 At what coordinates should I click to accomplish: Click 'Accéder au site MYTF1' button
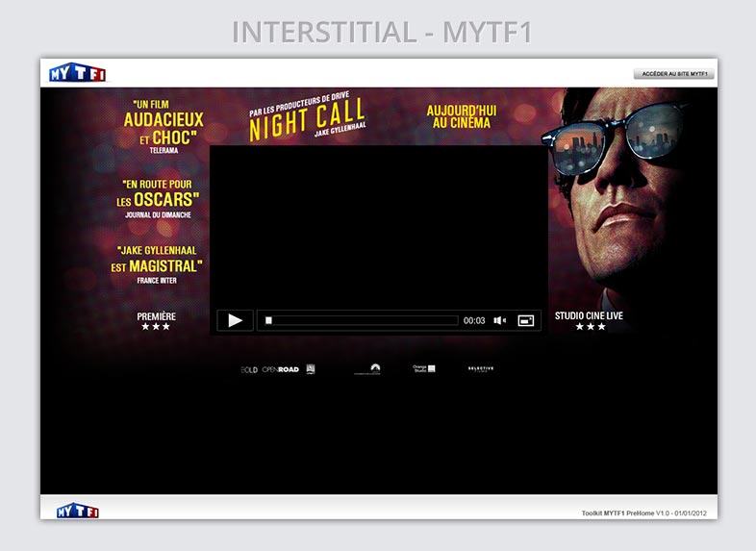point(673,74)
